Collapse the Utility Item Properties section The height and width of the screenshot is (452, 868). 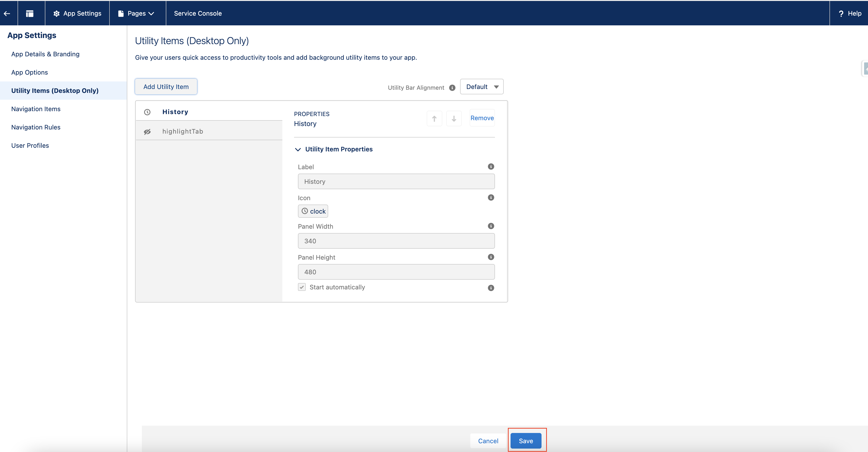click(x=298, y=149)
